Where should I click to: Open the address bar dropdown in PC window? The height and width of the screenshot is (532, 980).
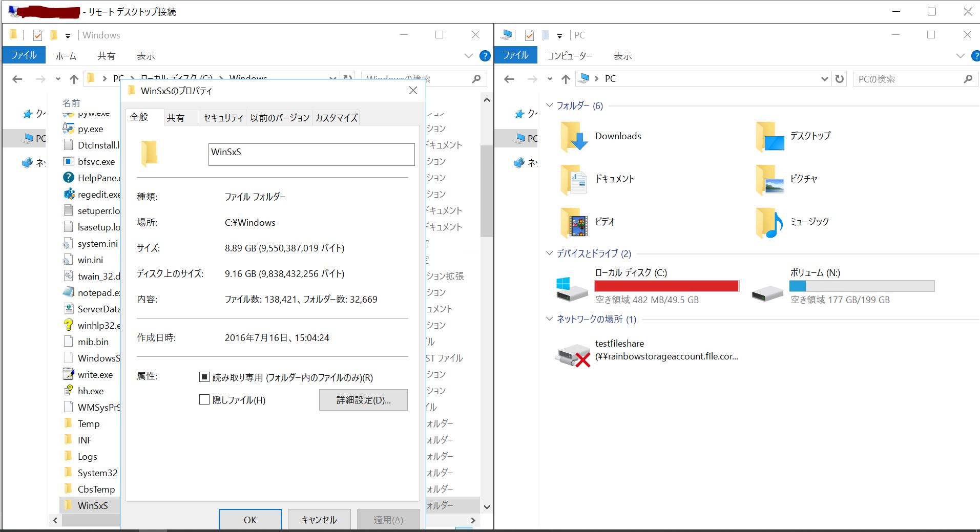coord(824,79)
